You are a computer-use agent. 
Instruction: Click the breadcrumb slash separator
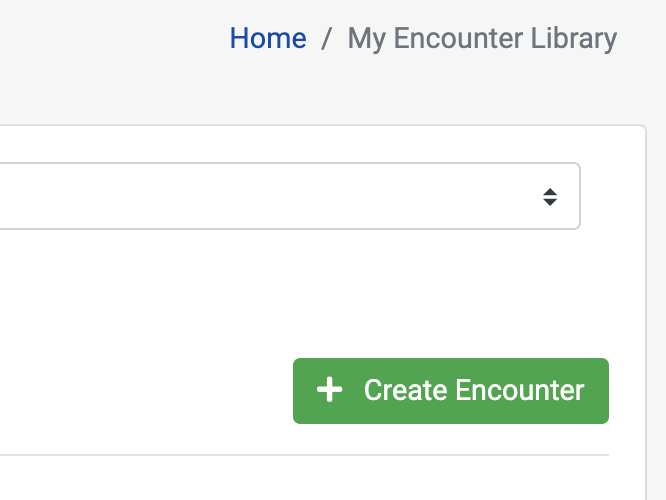coord(326,38)
